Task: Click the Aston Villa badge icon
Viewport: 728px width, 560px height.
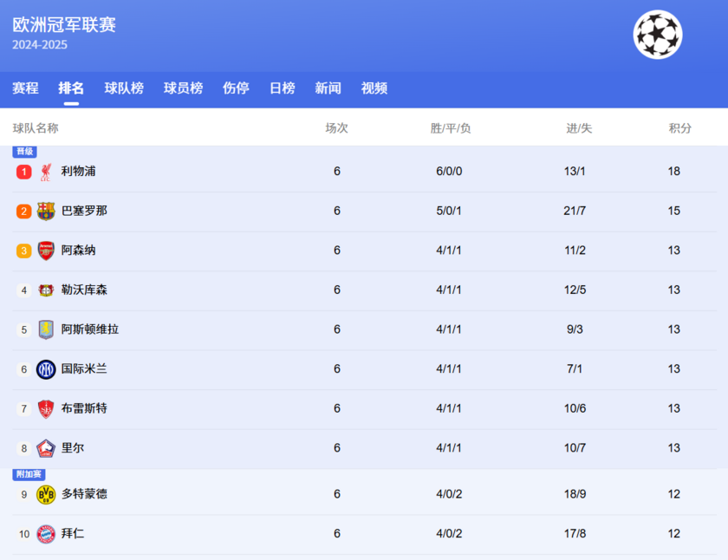Action: tap(44, 329)
